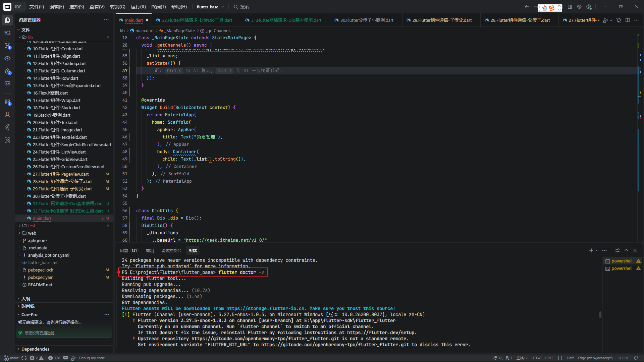
Task: Open the Flutter sidebar panel icon
Action: tap(7, 127)
